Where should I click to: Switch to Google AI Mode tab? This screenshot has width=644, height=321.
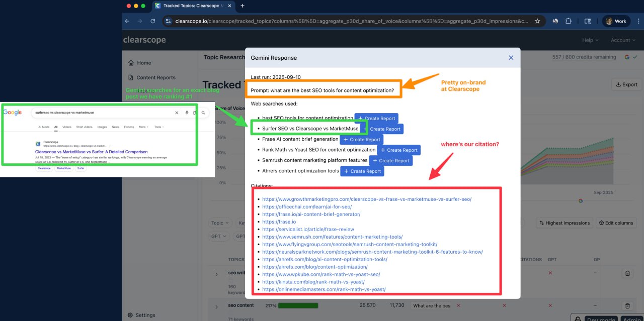(x=44, y=127)
